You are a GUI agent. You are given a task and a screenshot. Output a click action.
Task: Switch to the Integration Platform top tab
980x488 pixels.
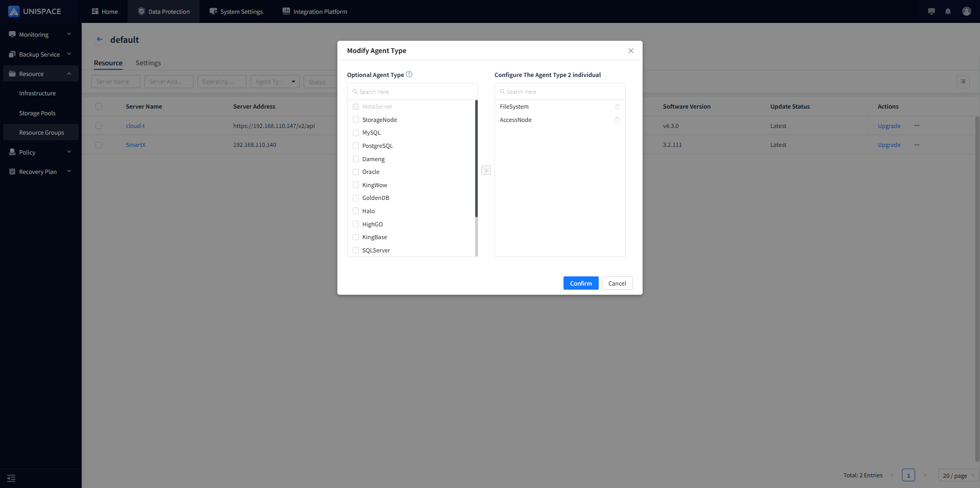point(315,11)
